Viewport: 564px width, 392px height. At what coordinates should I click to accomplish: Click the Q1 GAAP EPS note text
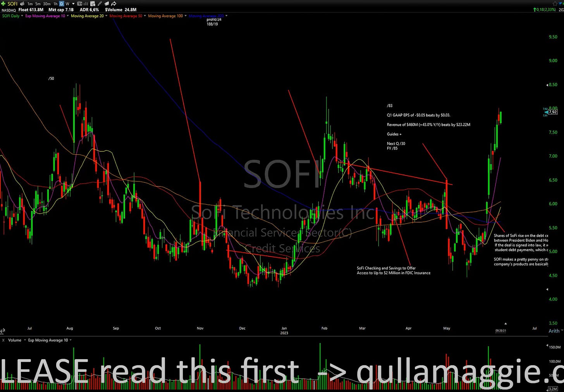(418, 115)
